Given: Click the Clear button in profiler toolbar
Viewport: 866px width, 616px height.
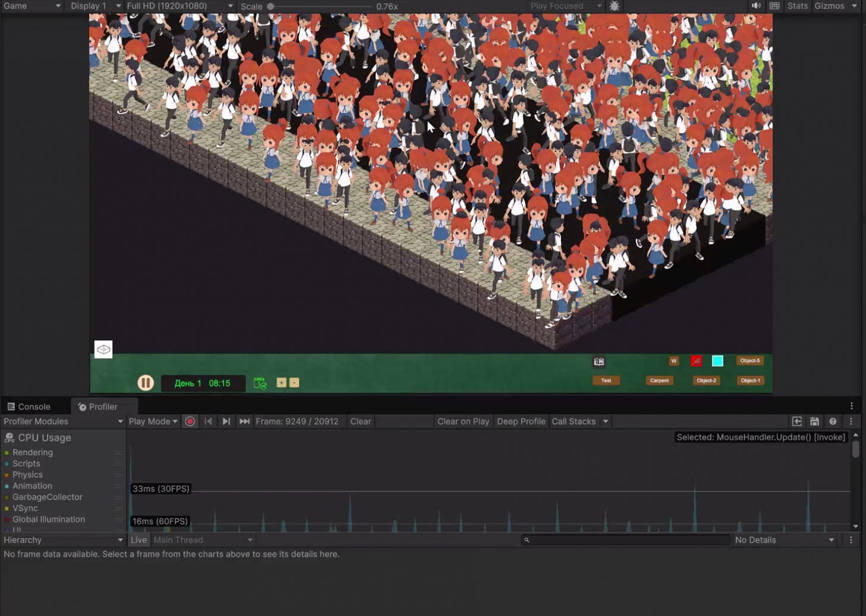Looking at the screenshot, I should pyautogui.click(x=360, y=421).
